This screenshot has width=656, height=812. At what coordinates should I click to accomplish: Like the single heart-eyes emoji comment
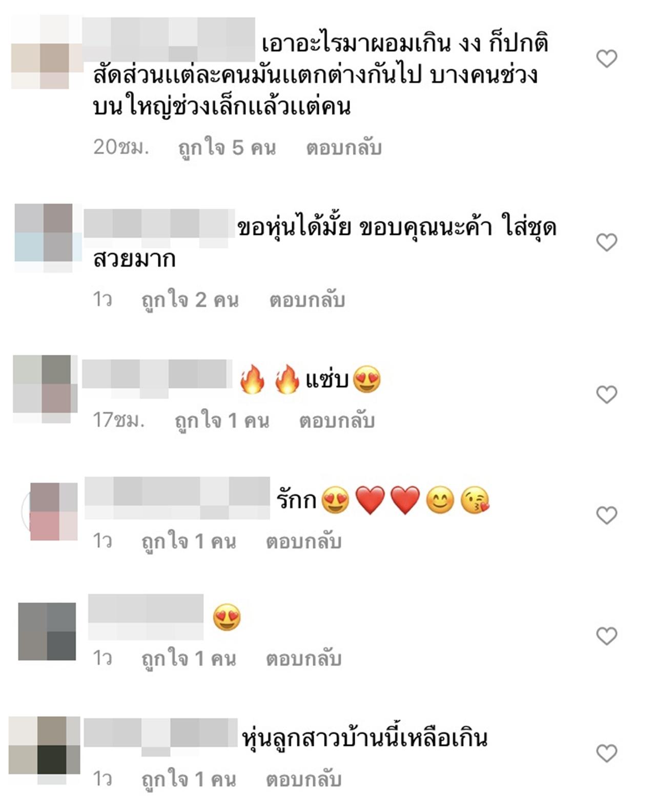coord(607,636)
